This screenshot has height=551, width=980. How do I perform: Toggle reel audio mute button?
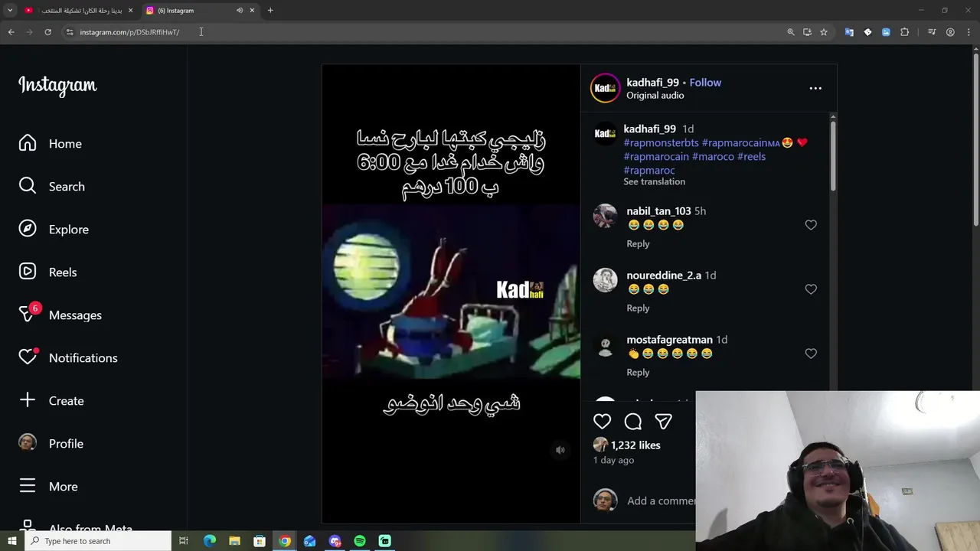[x=560, y=450]
